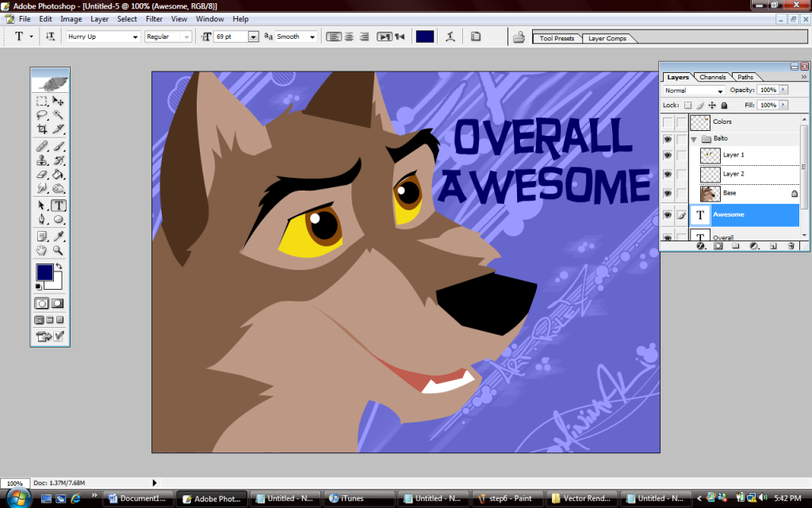Click the text color swatch in options bar

(x=425, y=37)
